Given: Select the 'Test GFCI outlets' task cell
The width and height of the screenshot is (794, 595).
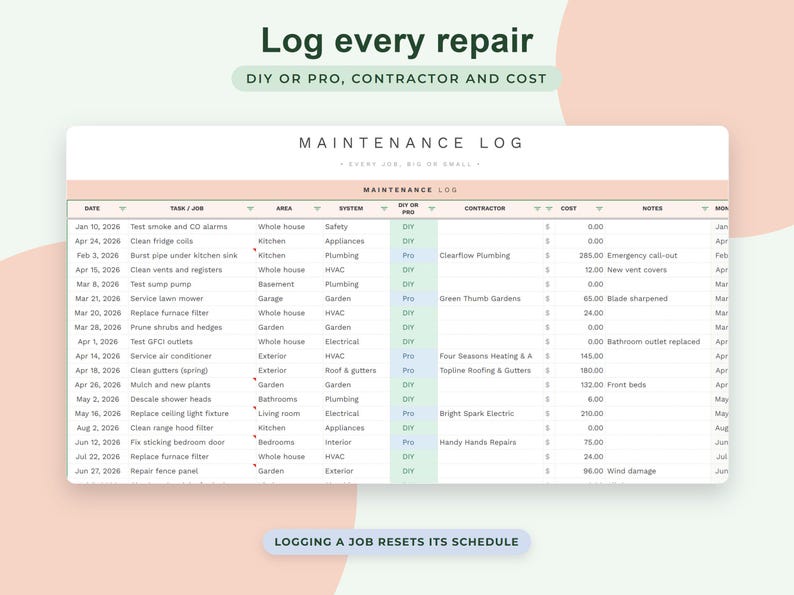Looking at the screenshot, I should [x=191, y=342].
